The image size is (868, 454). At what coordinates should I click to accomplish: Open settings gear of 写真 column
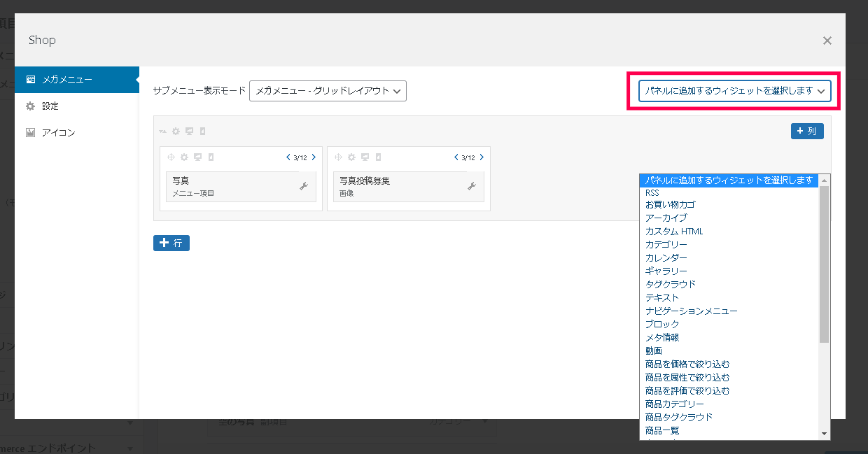[x=185, y=157]
